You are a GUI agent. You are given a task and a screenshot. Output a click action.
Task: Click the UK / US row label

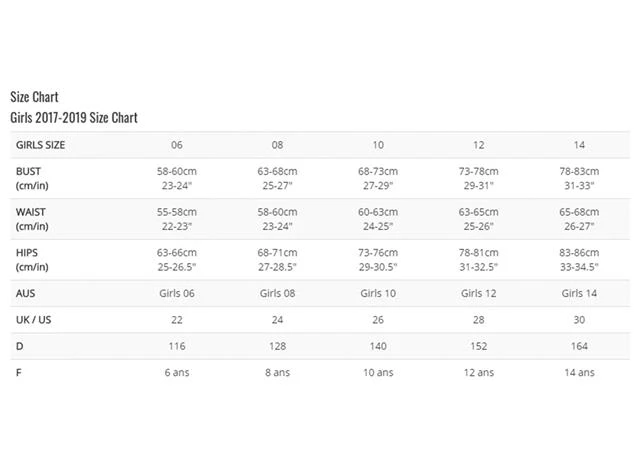36,319
